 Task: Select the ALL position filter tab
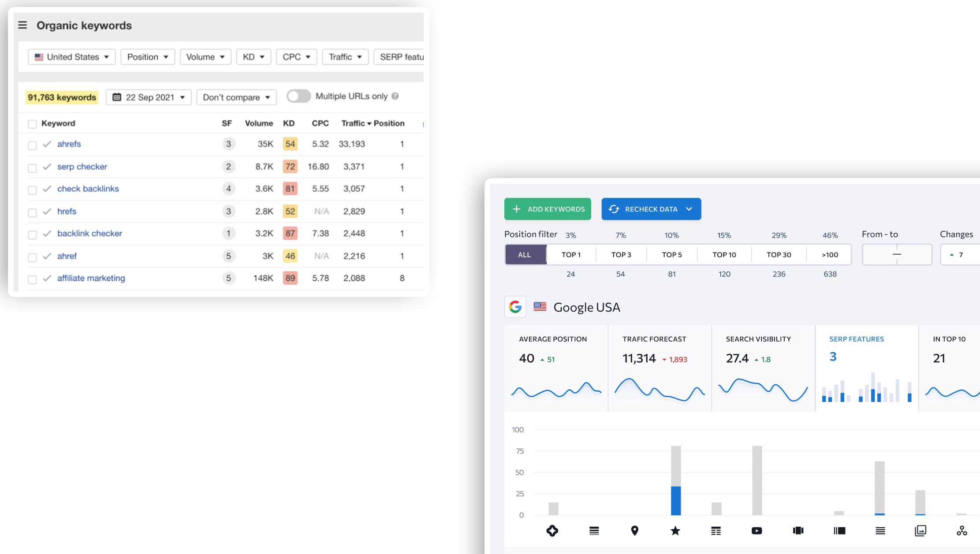(x=525, y=254)
